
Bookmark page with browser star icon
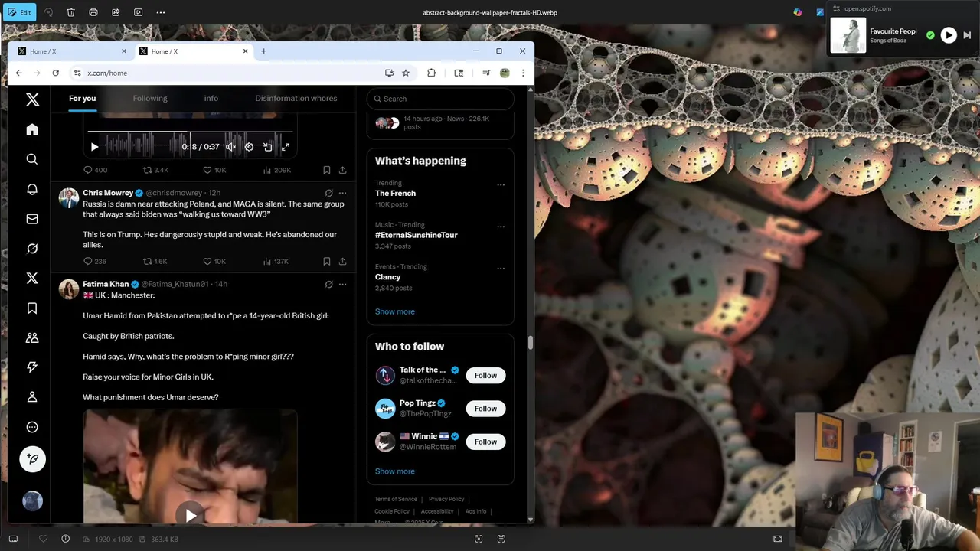[x=406, y=73]
